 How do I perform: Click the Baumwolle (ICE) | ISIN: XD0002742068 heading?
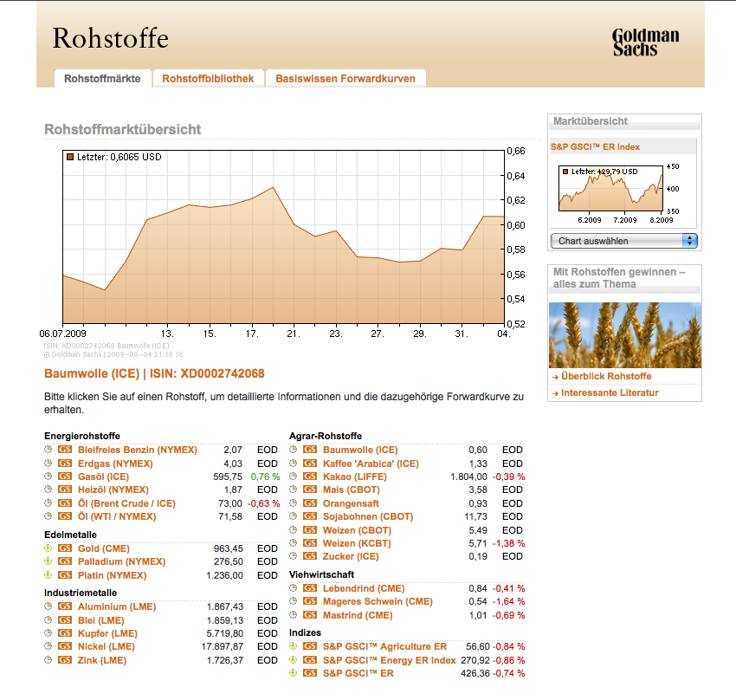(154, 373)
